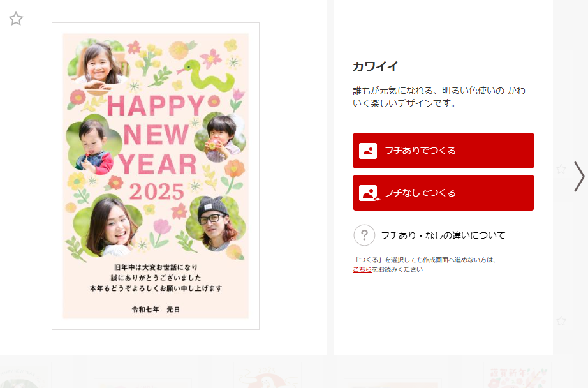
Task: Click the green snake illustration on card
Action: (x=206, y=74)
